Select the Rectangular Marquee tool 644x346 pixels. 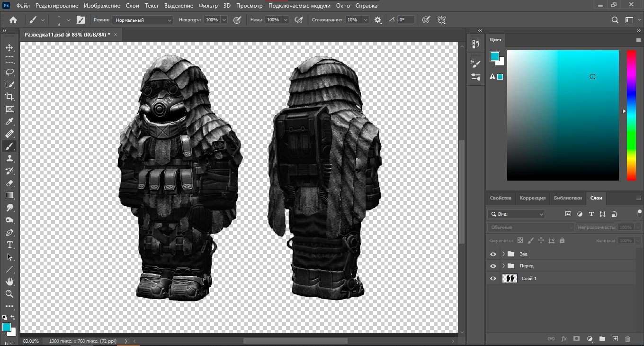point(9,60)
